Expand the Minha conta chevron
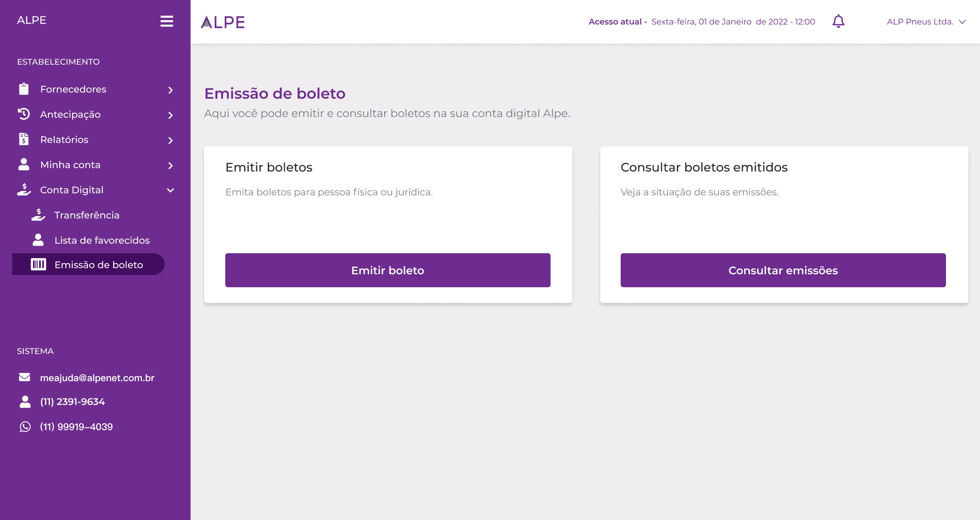Image resolution: width=980 pixels, height=520 pixels. [170, 165]
